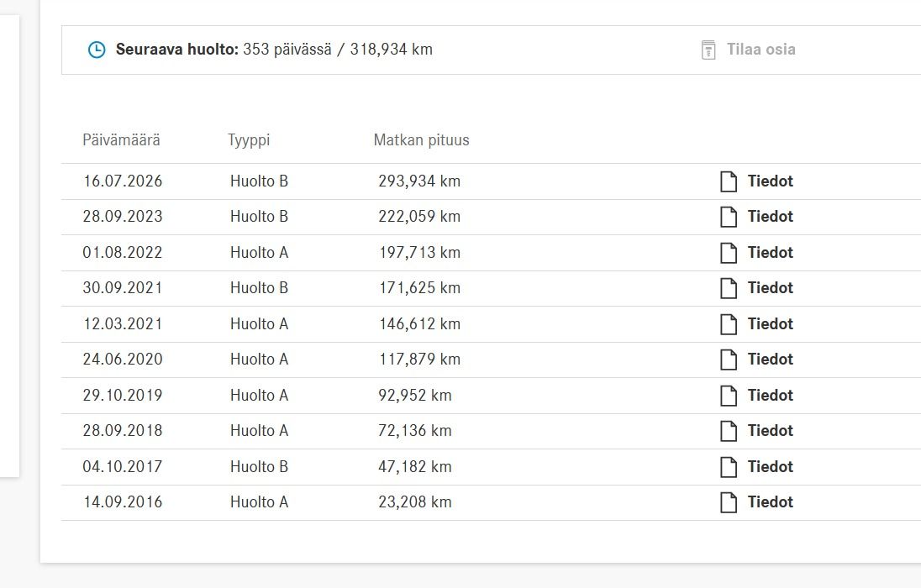Click document icon in 24.06.2020 row

click(729, 360)
